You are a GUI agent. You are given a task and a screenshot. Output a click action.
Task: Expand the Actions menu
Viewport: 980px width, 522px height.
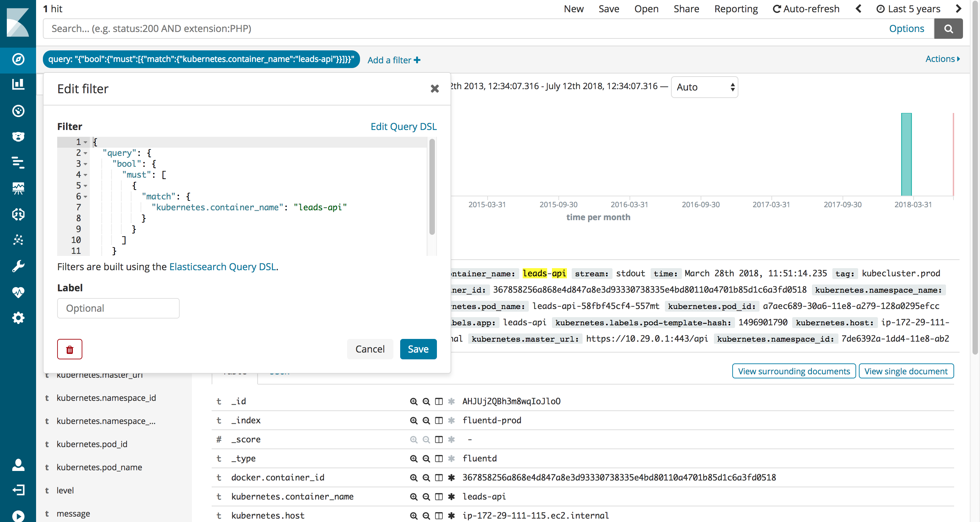click(x=942, y=59)
